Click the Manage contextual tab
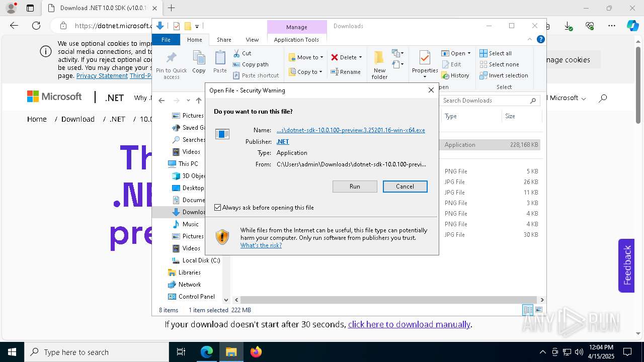This screenshot has height=362, width=644. tap(297, 27)
